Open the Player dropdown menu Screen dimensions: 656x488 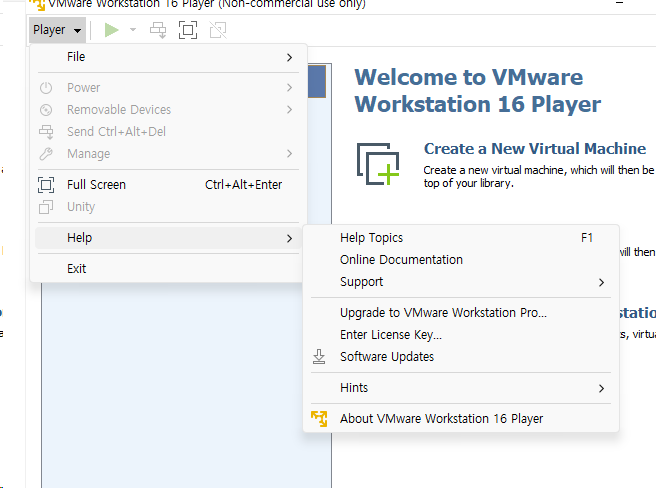tap(57, 30)
